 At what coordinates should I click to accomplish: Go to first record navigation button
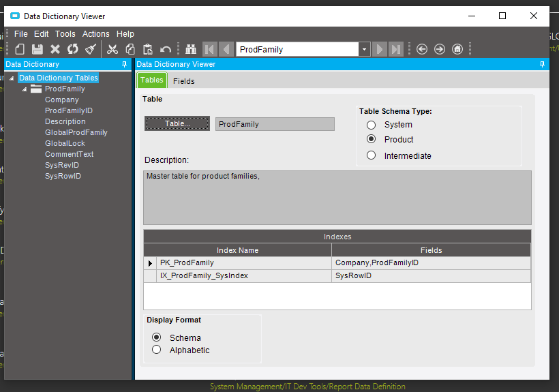210,49
